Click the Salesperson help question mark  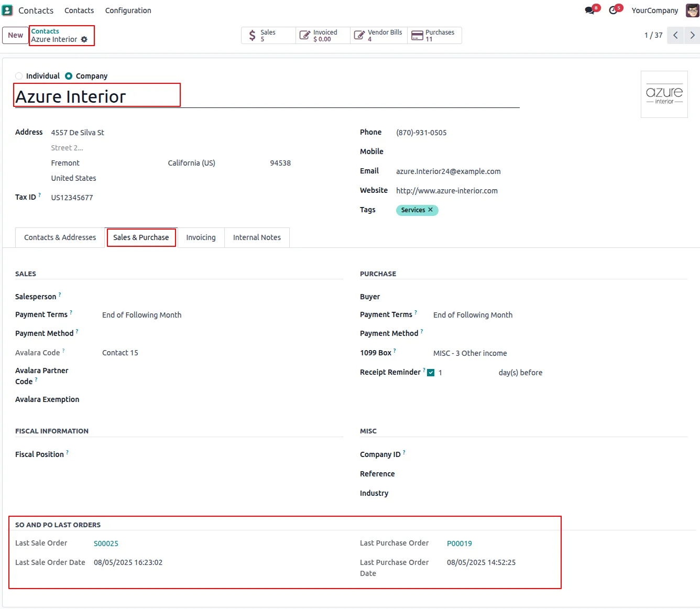[60, 295]
